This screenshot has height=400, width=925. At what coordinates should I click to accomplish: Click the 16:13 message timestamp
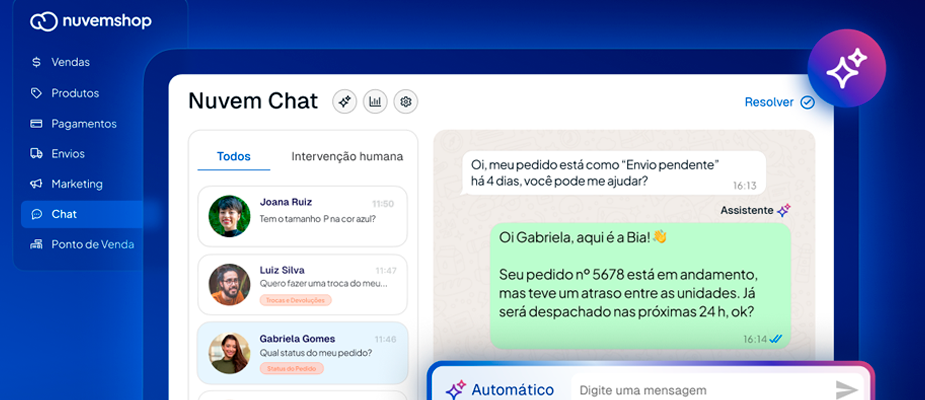[x=744, y=185]
